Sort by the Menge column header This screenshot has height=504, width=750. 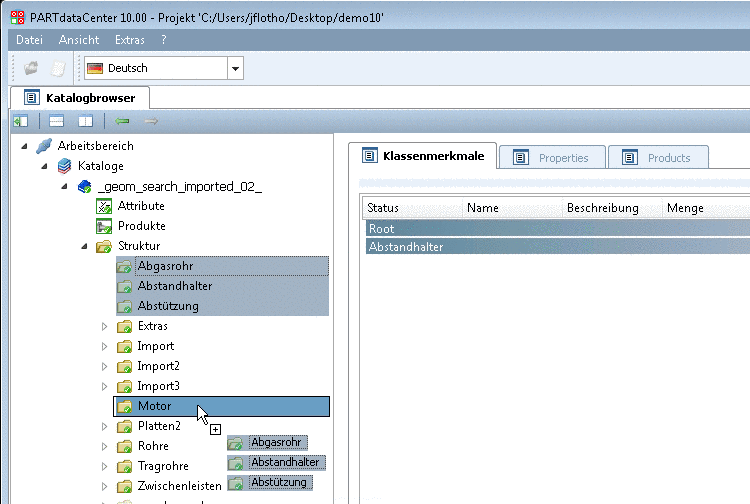coord(706,208)
